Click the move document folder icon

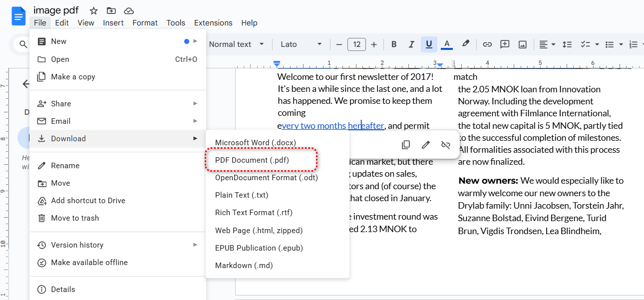(111, 10)
